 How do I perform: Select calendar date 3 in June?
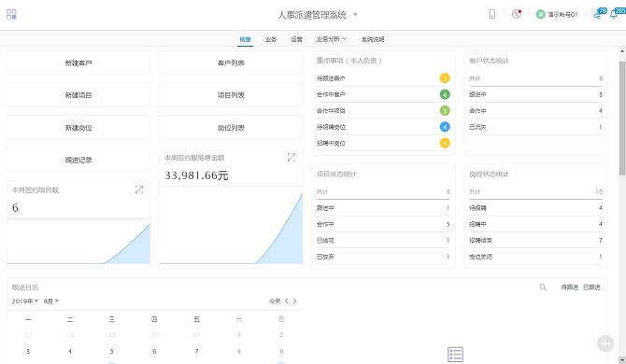tap(28, 351)
